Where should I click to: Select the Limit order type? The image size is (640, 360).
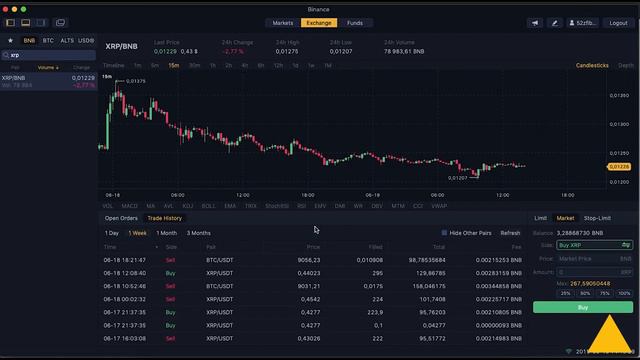(x=540, y=218)
